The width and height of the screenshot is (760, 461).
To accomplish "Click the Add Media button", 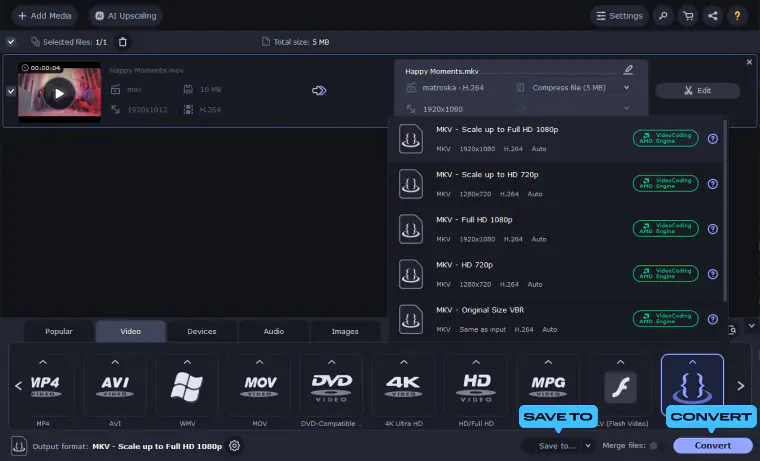I will (45, 16).
